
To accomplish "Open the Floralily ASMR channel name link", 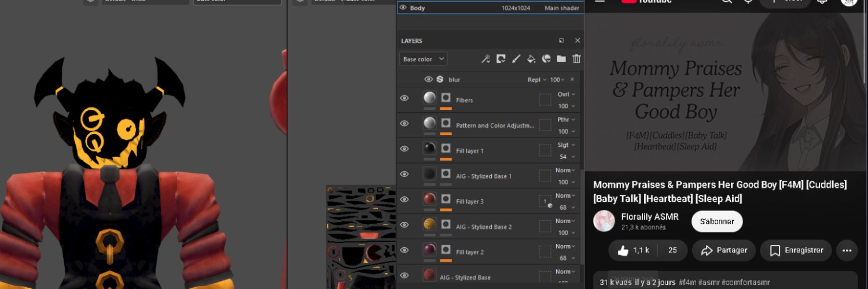I will click(x=650, y=217).
